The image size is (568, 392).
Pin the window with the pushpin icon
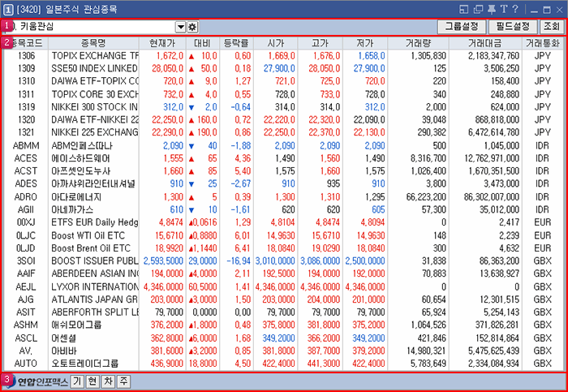(492, 10)
